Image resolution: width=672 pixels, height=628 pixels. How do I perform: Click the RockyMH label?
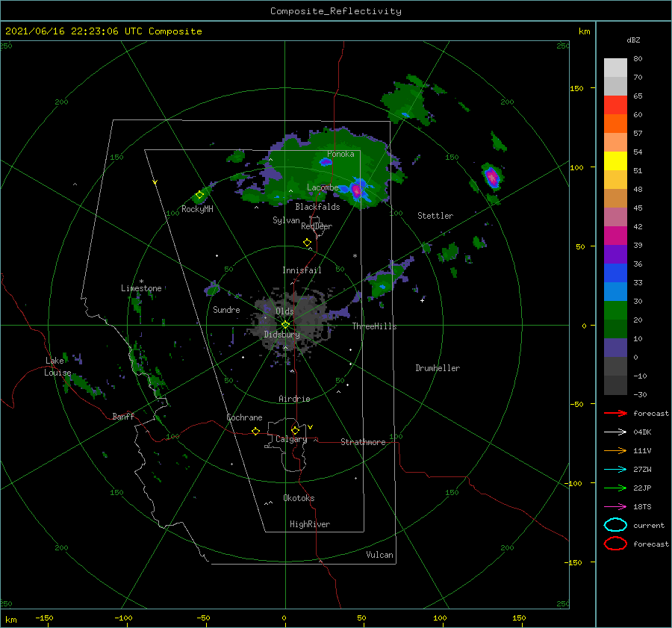coord(197,209)
